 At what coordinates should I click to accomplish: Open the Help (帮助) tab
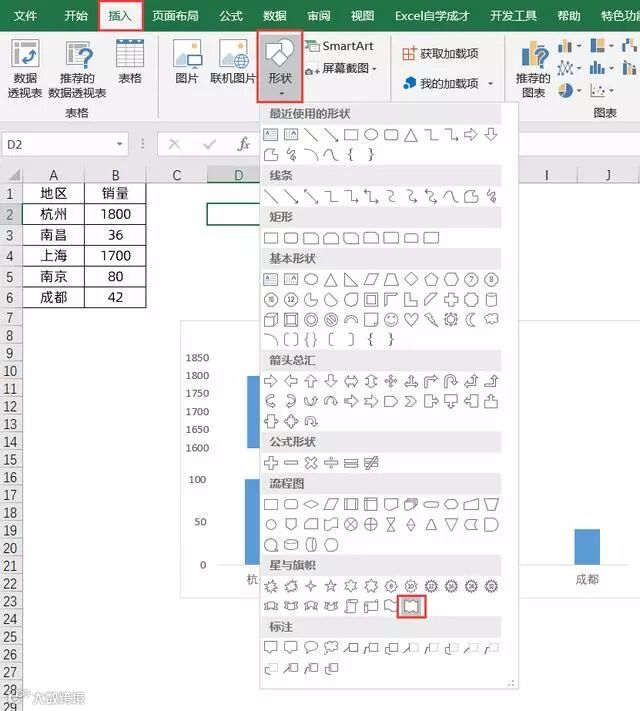tap(569, 16)
